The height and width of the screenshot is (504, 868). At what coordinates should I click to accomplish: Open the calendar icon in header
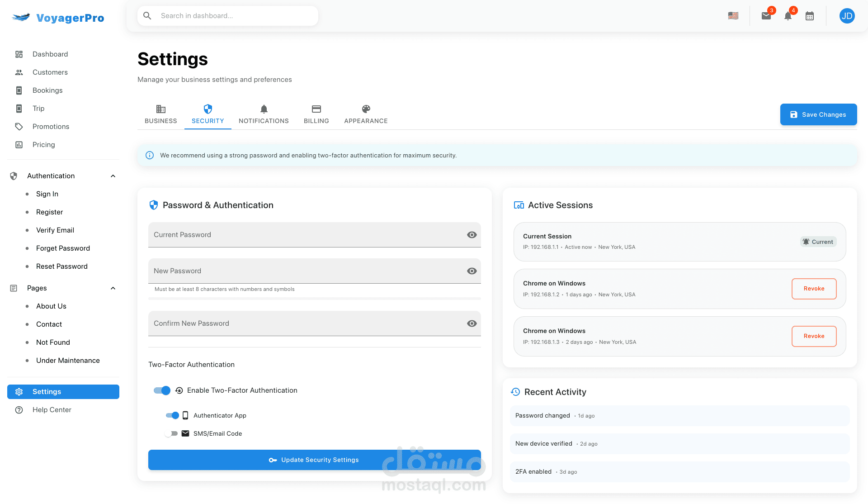(810, 16)
